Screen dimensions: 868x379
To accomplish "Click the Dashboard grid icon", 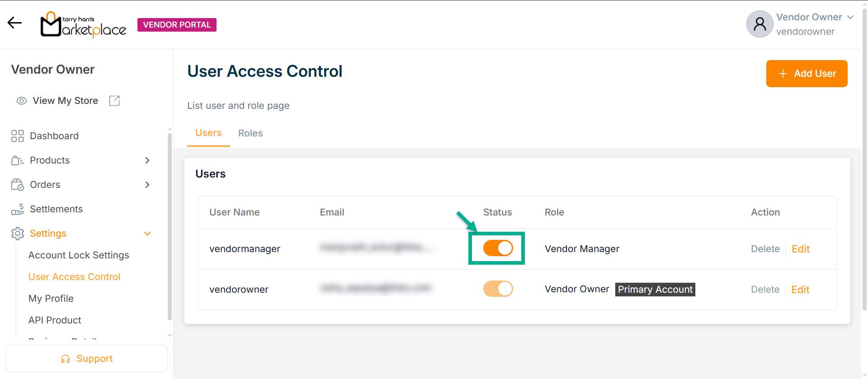I will click(18, 136).
